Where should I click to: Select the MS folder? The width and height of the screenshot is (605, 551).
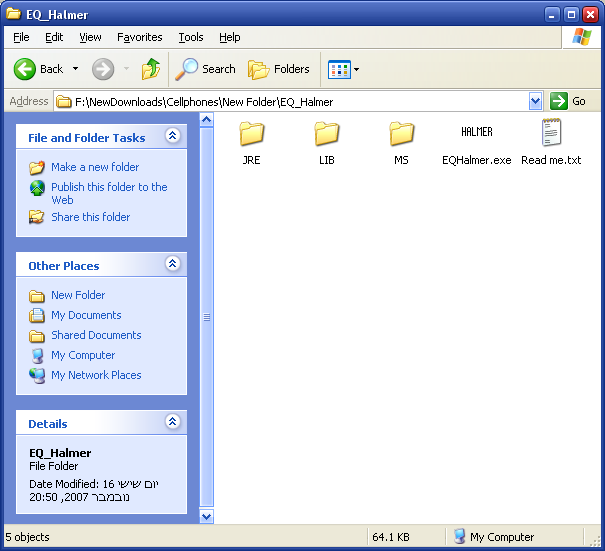401,135
